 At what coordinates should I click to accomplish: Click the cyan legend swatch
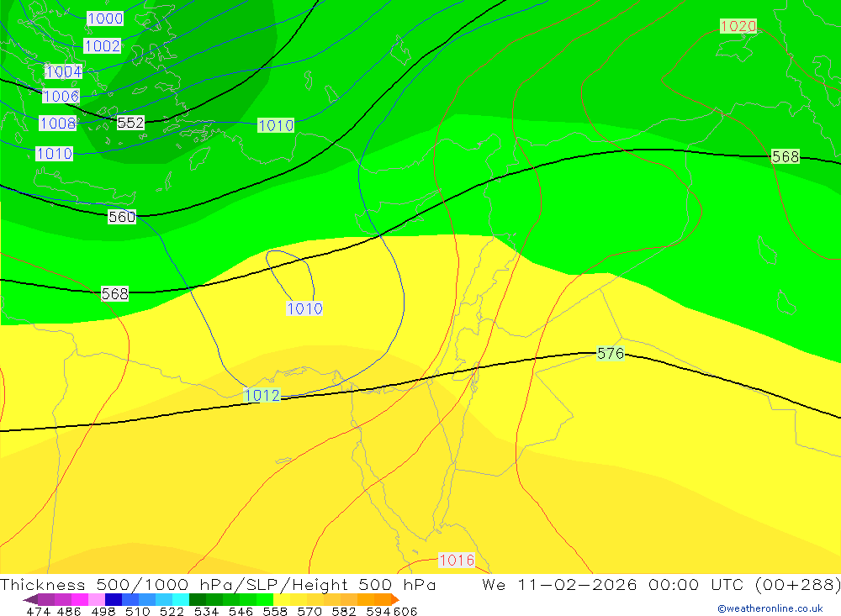click(181, 599)
